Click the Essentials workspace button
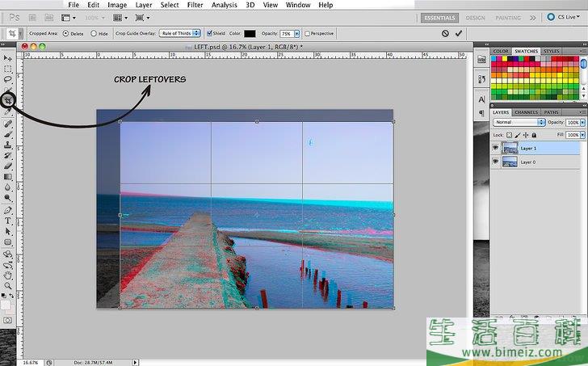 [x=440, y=17]
